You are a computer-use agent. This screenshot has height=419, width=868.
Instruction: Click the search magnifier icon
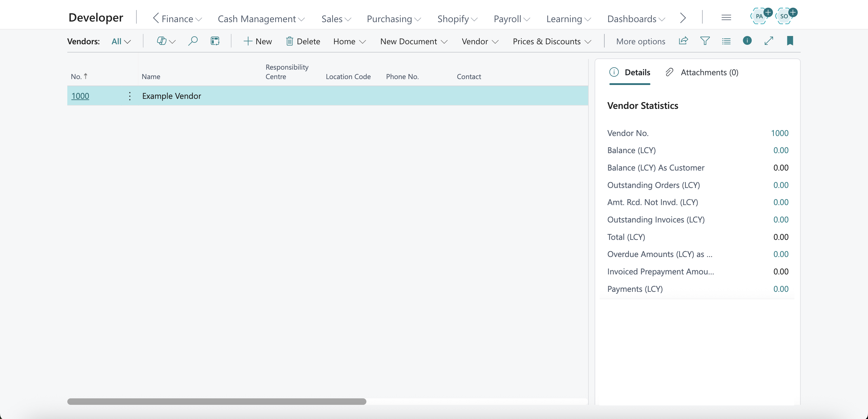click(192, 41)
